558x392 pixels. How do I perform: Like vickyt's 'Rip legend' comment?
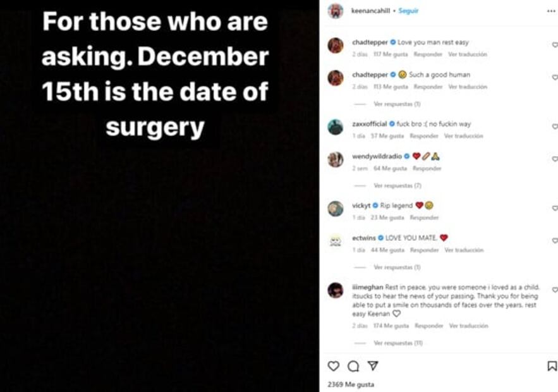(x=554, y=208)
